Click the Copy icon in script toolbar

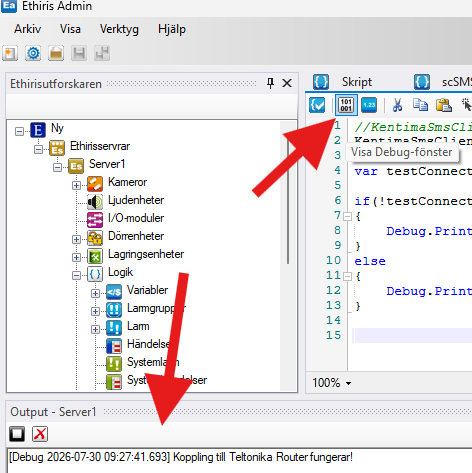click(x=420, y=105)
